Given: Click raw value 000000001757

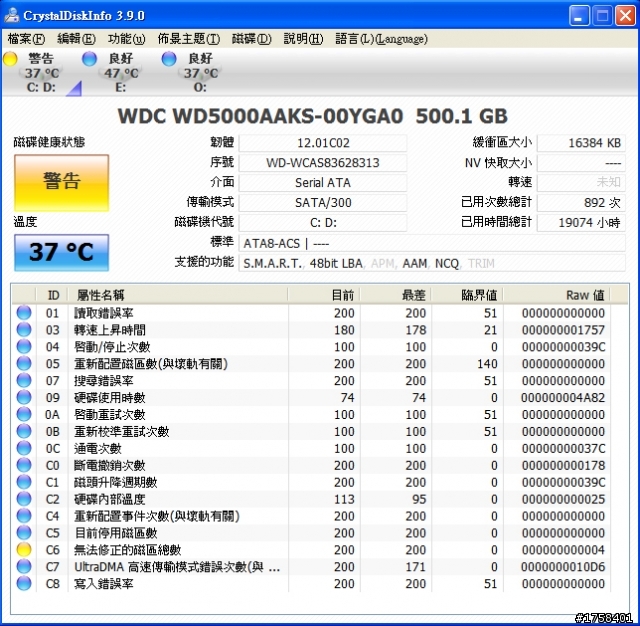Looking at the screenshot, I should tap(563, 330).
